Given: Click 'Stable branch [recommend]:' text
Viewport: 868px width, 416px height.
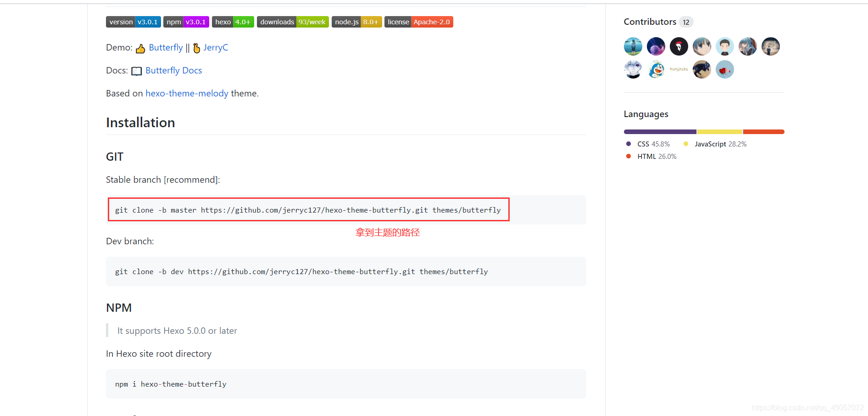Looking at the screenshot, I should coord(163,180).
